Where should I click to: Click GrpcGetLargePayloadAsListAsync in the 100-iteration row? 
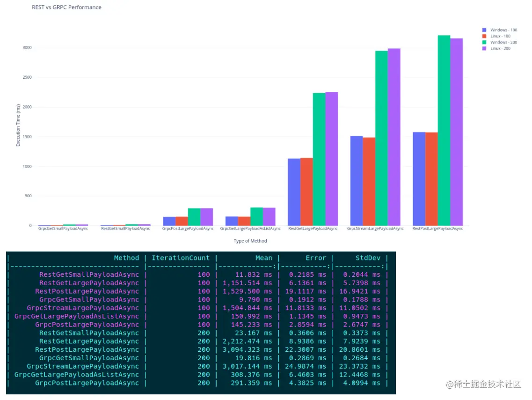click(77, 316)
